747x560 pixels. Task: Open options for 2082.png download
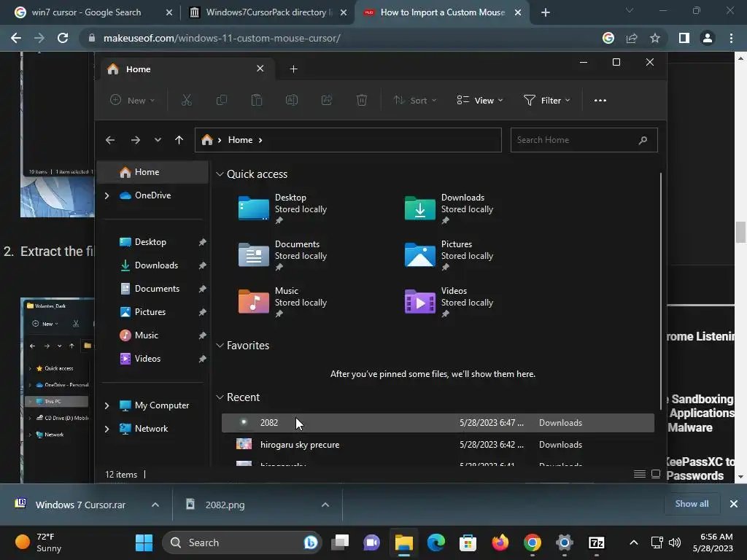pyautogui.click(x=325, y=505)
